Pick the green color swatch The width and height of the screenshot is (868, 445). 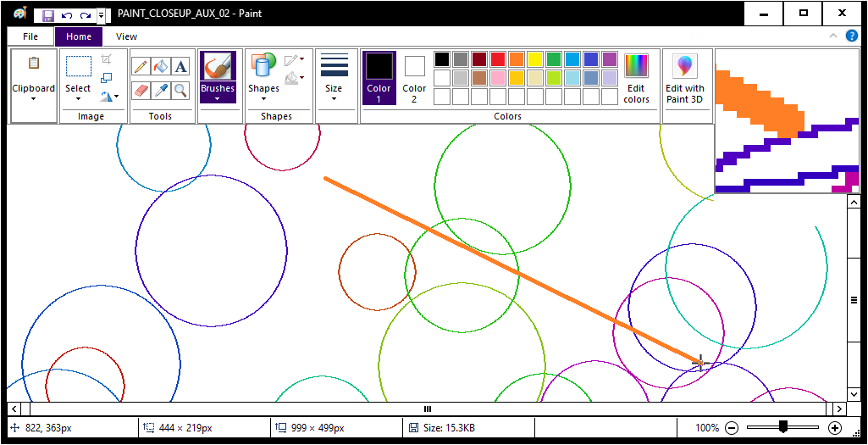[x=554, y=58]
